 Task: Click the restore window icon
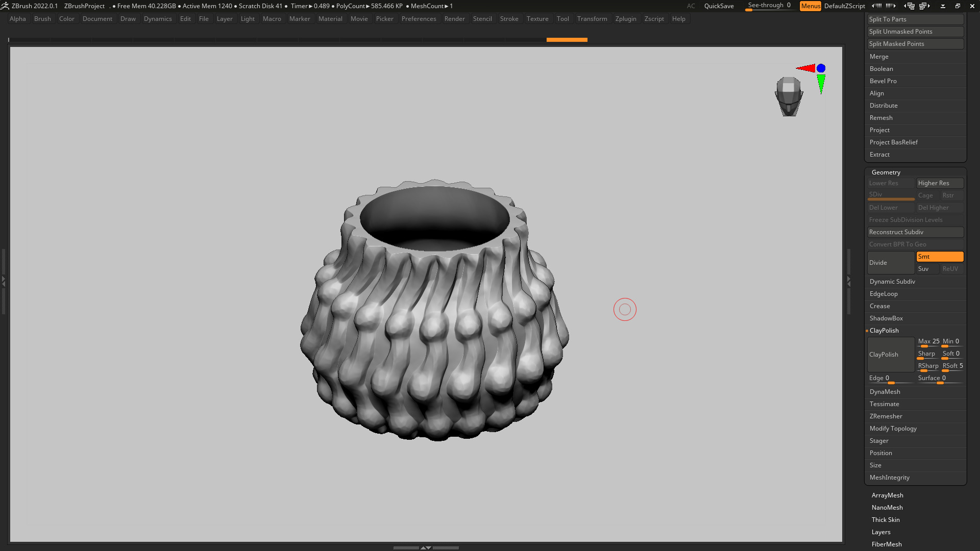[x=958, y=6]
